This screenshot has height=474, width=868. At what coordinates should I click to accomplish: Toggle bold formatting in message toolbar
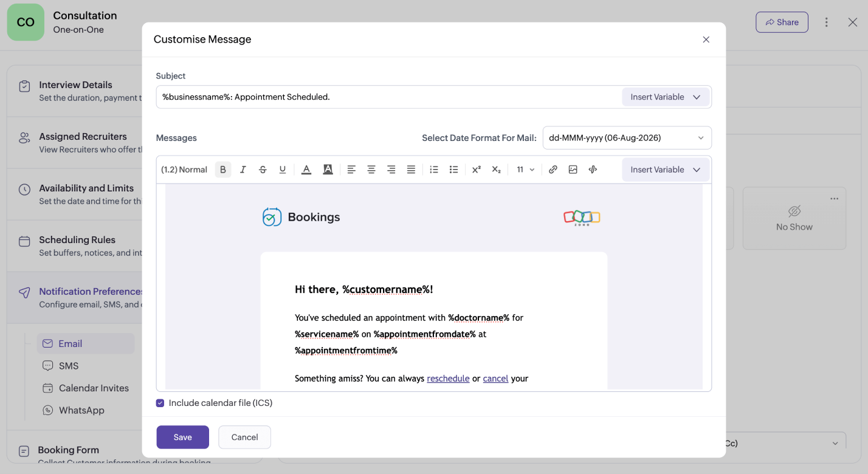[223, 170]
